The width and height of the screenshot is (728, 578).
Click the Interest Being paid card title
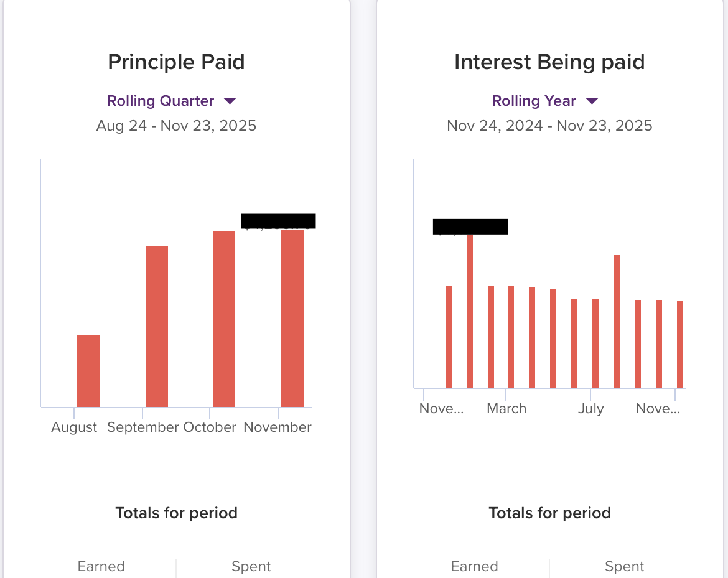tap(549, 62)
